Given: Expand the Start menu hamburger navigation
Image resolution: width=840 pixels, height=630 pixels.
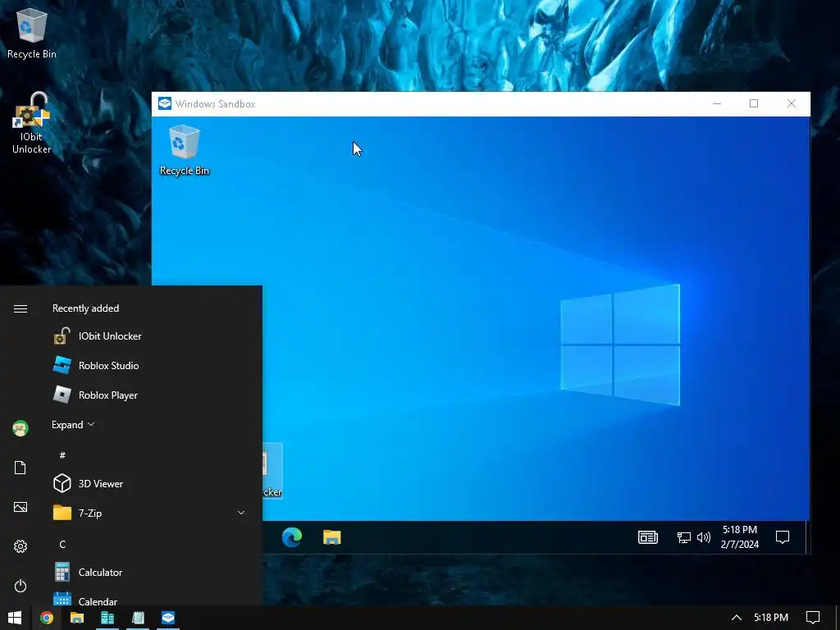Looking at the screenshot, I should click(x=21, y=308).
